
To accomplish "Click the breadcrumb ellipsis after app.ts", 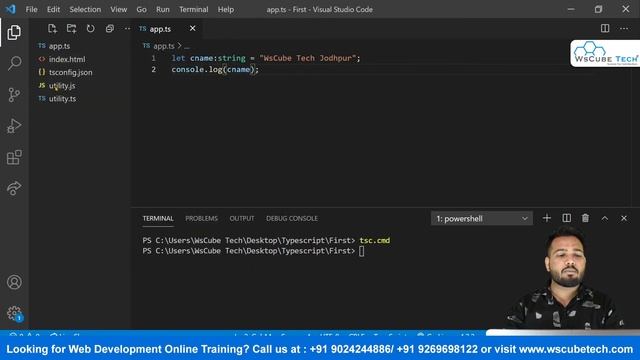I will 187,47.
